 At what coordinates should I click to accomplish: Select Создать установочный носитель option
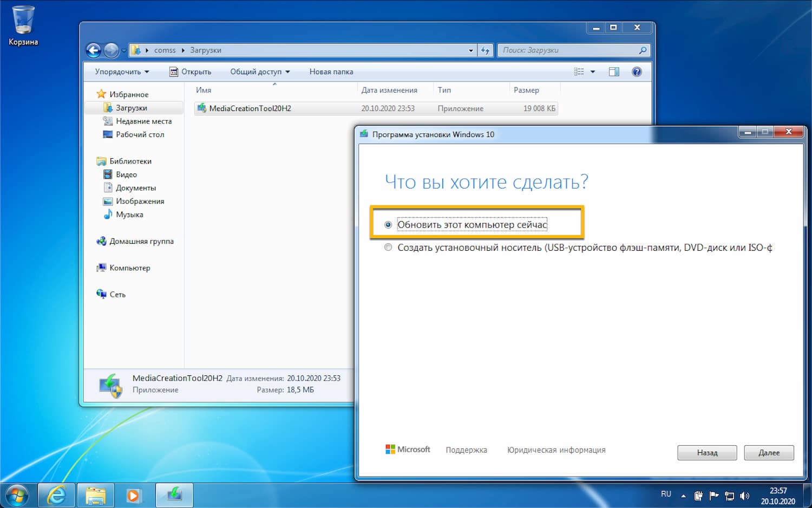coord(578,248)
